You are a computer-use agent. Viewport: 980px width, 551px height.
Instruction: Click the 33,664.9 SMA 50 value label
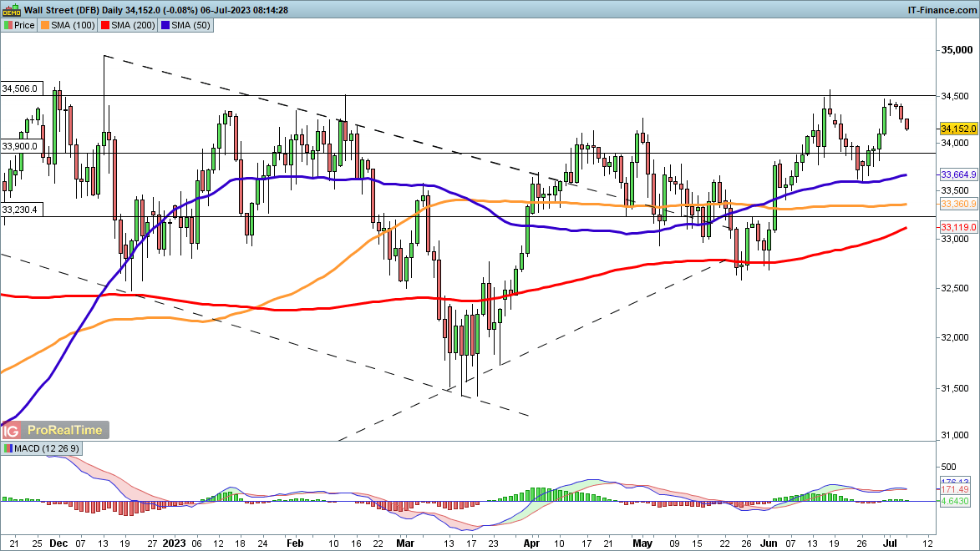point(958,175)
